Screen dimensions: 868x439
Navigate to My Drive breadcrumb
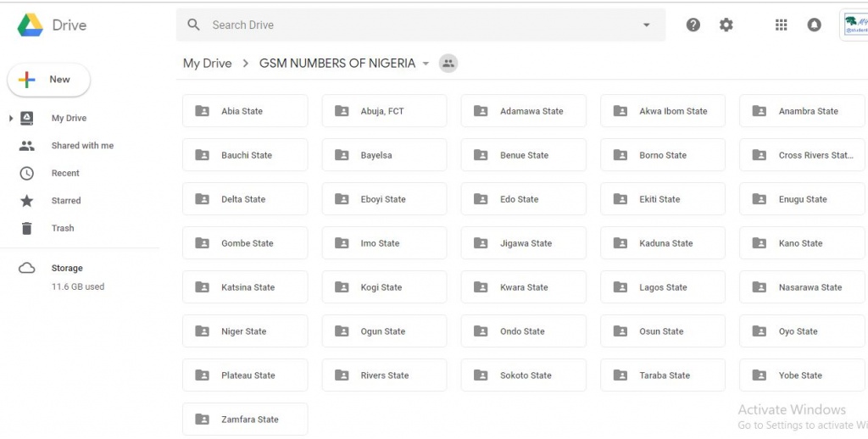tap(207, 64)
